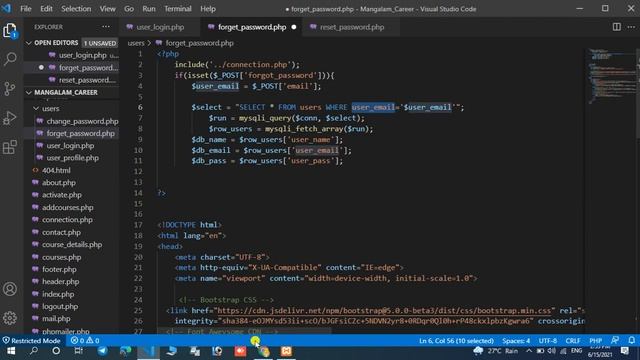
Task: Open the Selection menu
Action: pyautogui.click(x=76, y=9)
